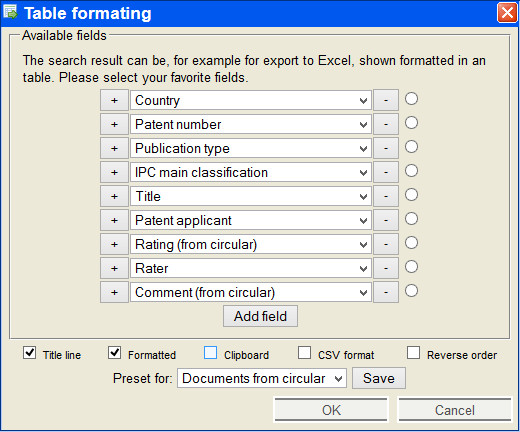520x432 pixels.
Task: Click minus button next to Publication type
Action: pyautogui.click(x=386, y=148)
